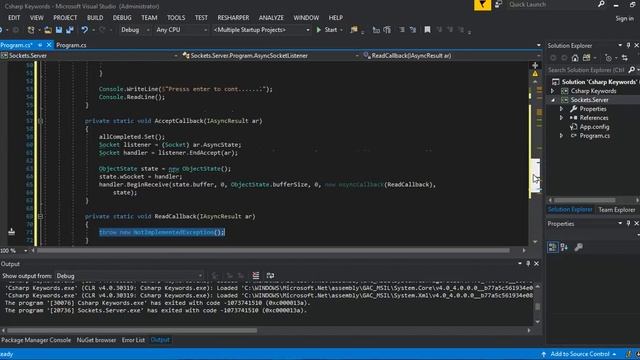The height and width of the screenshot is (360, 640).
Task: Click the Save All toolbar icon
Action: pyautogui.click(x=70, y=30)
